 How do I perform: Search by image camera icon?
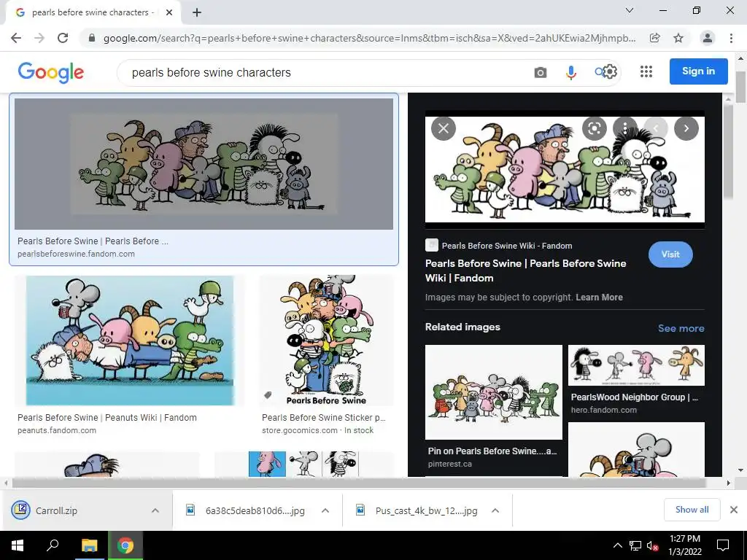coord(541,72)
